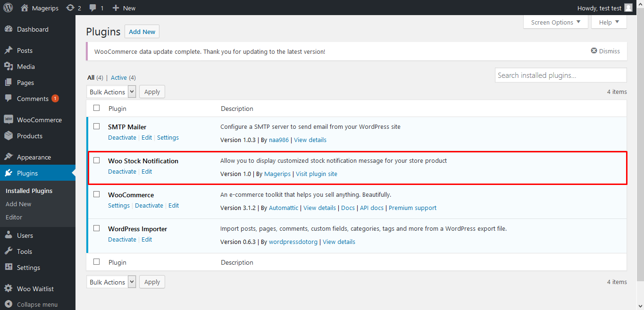The height and width of the screenshot is (310, 644).
Task: Open the updates icon showing 2
Action: (70, 8)
